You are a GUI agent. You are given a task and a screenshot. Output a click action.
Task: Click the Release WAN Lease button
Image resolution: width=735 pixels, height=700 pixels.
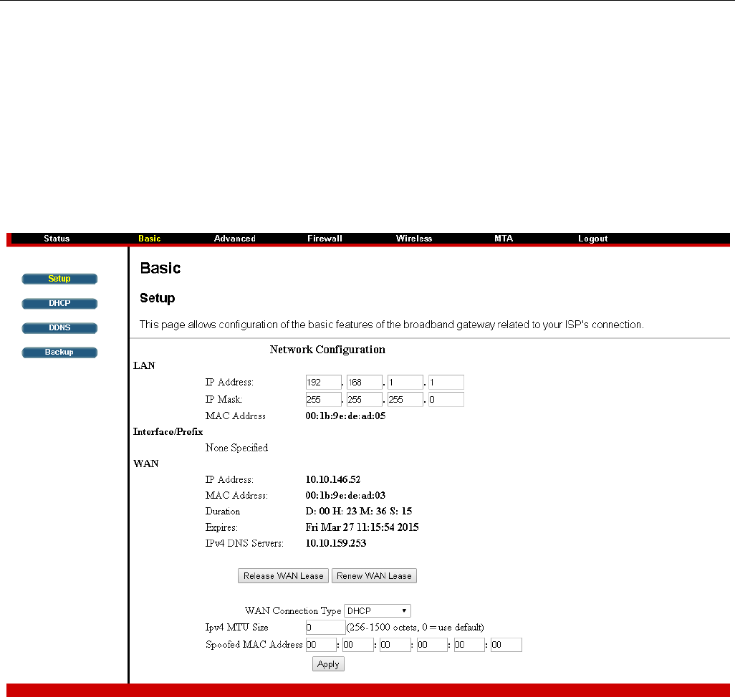[x=283, y=576]
